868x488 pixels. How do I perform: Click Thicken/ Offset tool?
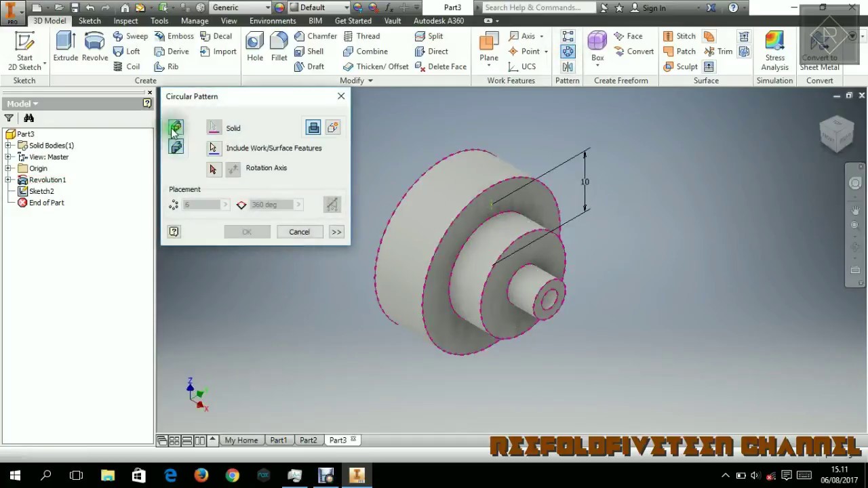[x=376, y=66]
